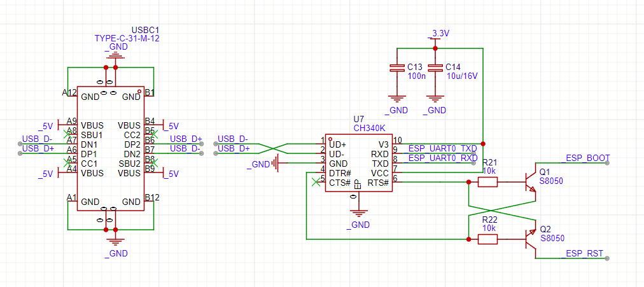644x287 pixels.
Task: Click the UD- pin name on CH340K
Action: click(336, 154)
